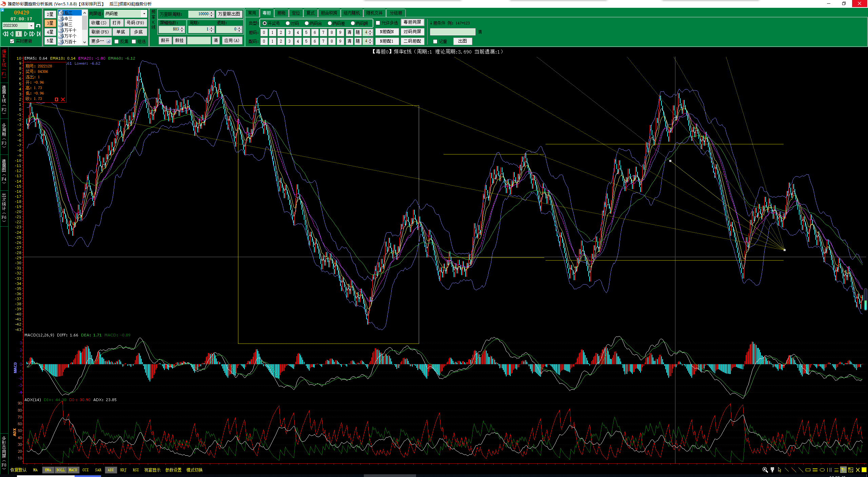Select the 4星 button
Screen dimensions: 868x477
50,32
